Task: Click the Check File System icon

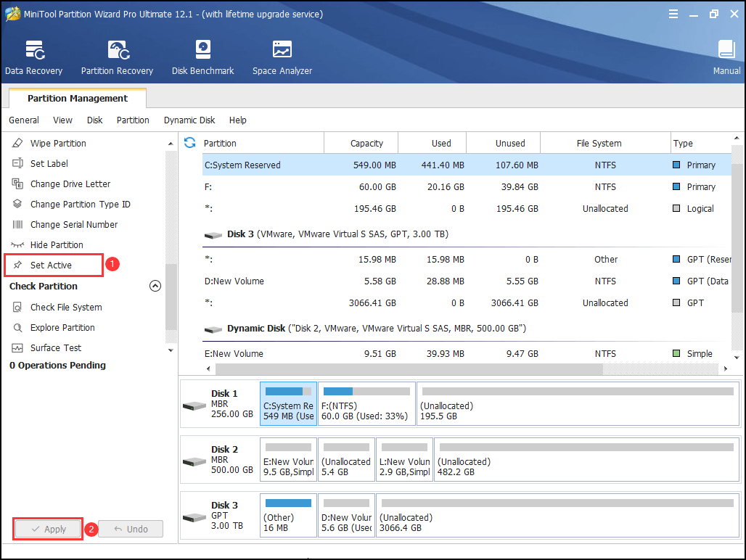Action: [17, 307]
